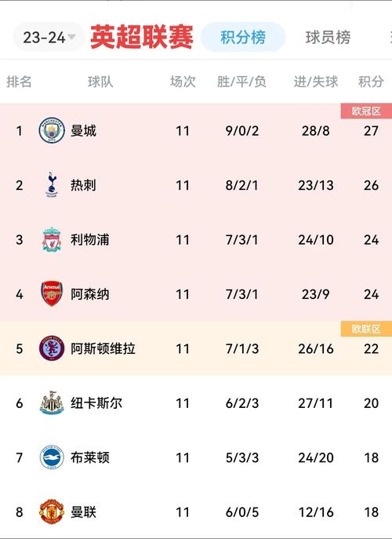392x539 pixels.
Task: Tap the Brighton seagull badge
Action: pos(52,457)
